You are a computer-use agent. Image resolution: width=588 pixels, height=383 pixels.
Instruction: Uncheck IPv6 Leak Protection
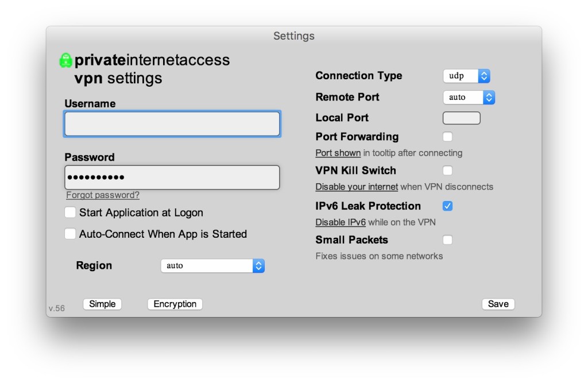(447, 206)
